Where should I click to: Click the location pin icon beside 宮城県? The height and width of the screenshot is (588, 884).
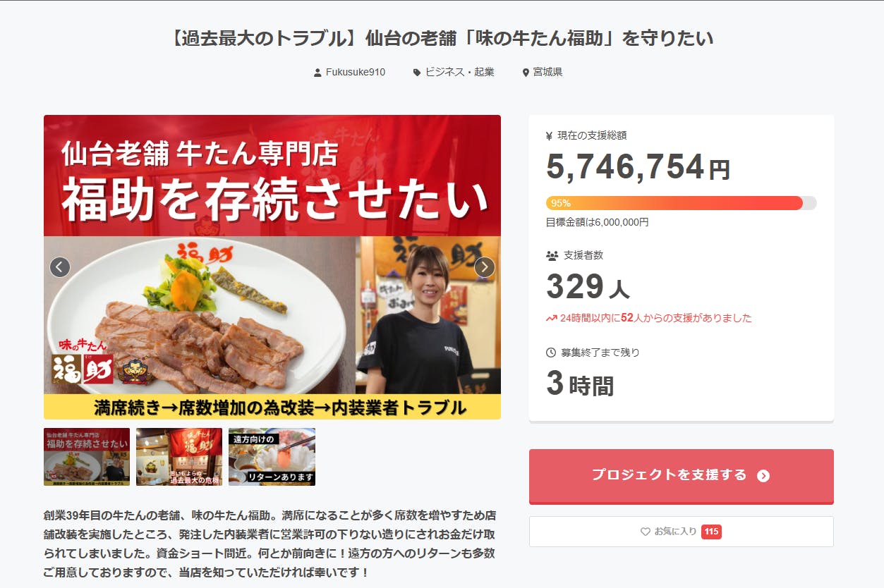(526, 73)
